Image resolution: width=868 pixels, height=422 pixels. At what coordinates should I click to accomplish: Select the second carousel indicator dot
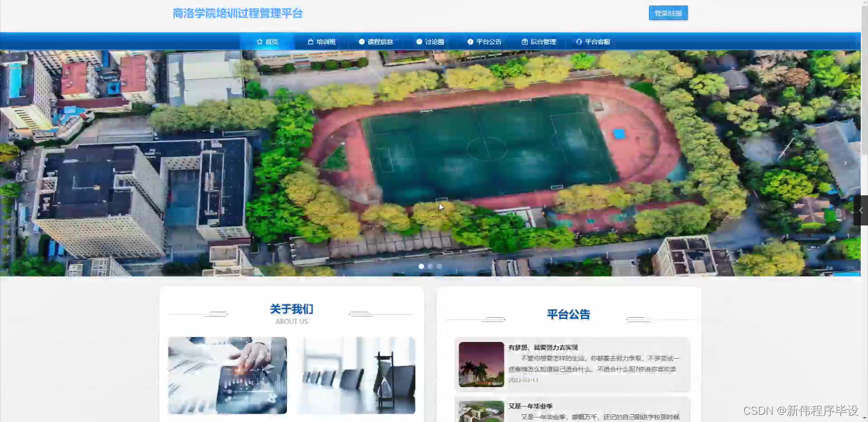(430, 266)
